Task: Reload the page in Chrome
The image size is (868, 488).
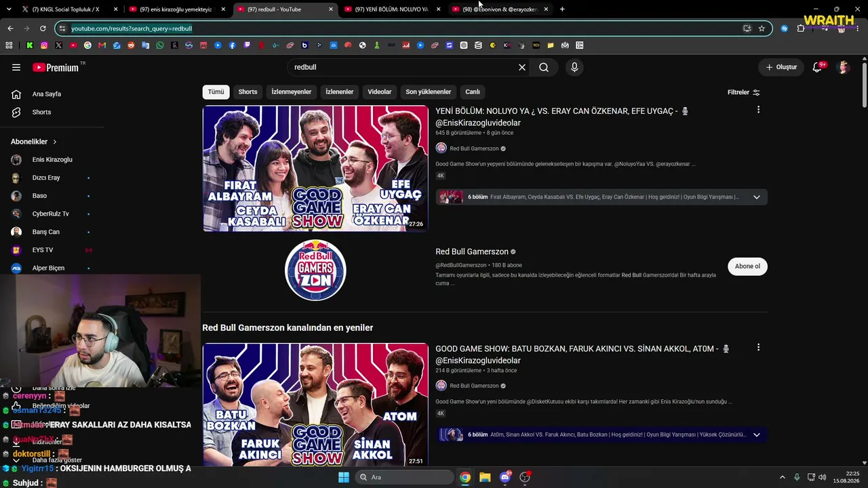Action: 43,28
